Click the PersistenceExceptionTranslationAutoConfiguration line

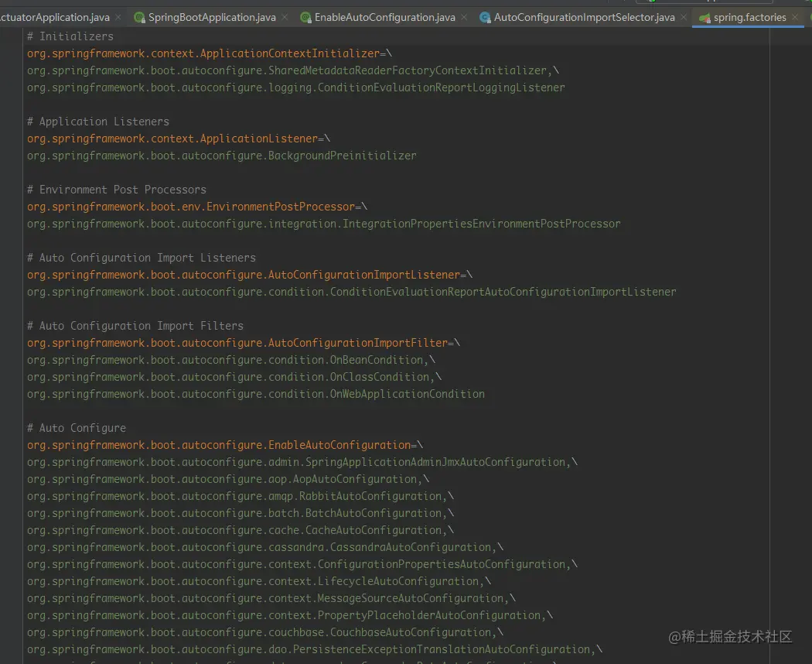[315, 649]
